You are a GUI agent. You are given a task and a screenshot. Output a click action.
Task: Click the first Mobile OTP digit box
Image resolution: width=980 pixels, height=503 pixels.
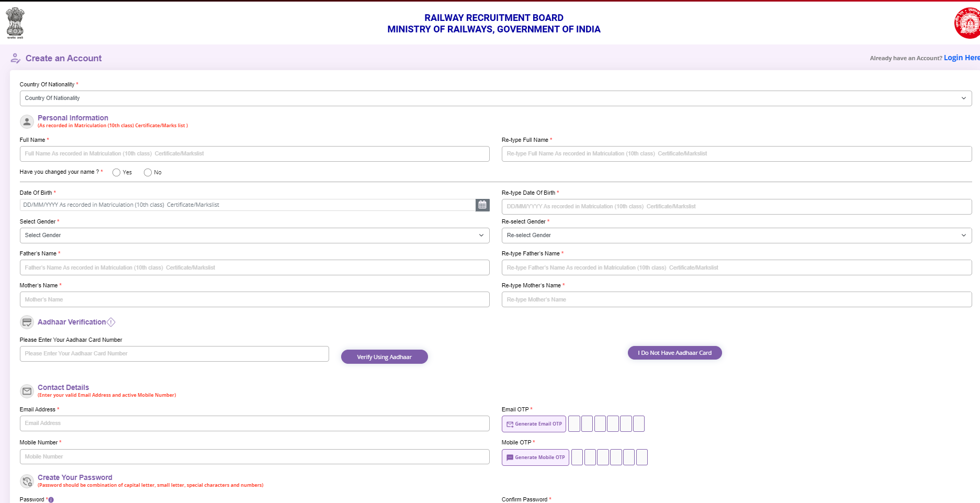pos(577,457)
